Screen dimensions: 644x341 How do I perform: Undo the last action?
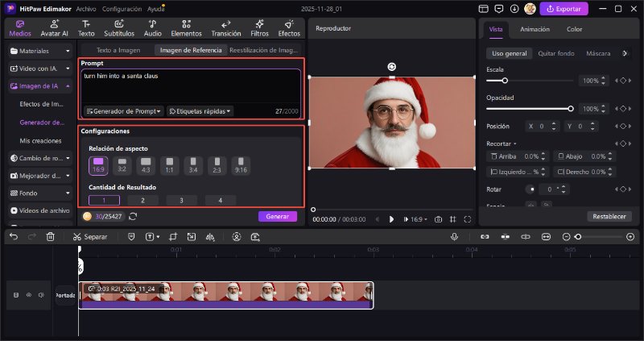tap(14, 237)
